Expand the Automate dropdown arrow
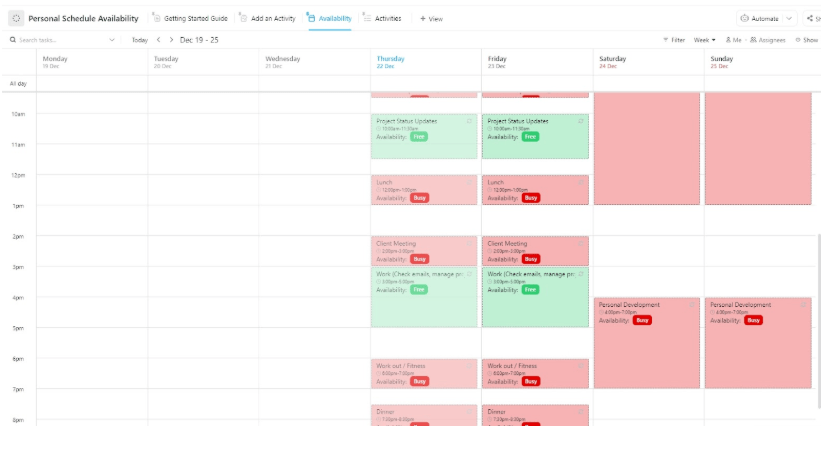821x463 pixels. pos(789,18)
